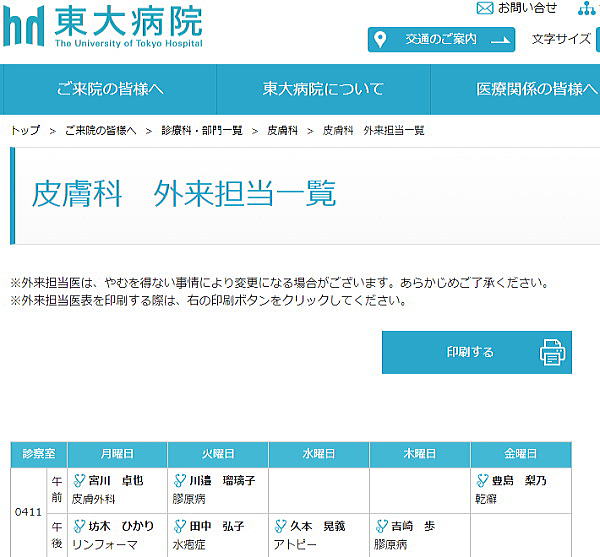This screenshot has width=600, height=557.
Task: Open the sitemap icon in the top-right corner
Action: [587, 8]
